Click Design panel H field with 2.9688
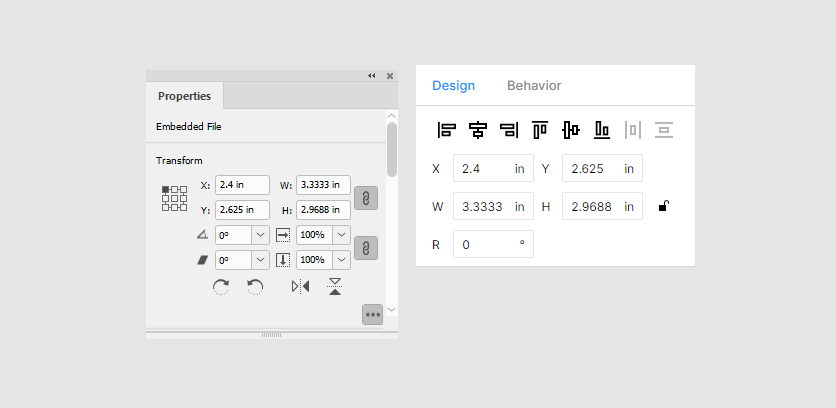This screenshot has height=408, width=836. (602, 206)
